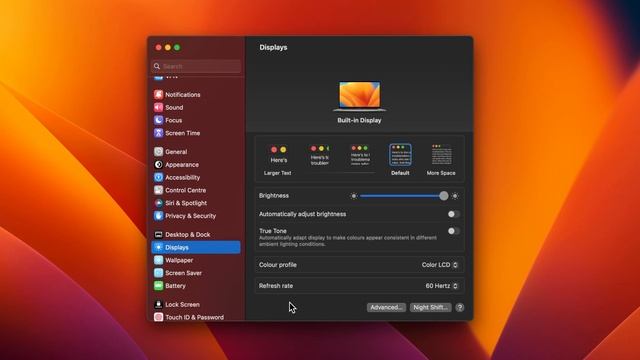Click the 'Refresh rate' label
The height and width of the screenshot is (360, 640).
coord(276,286)
